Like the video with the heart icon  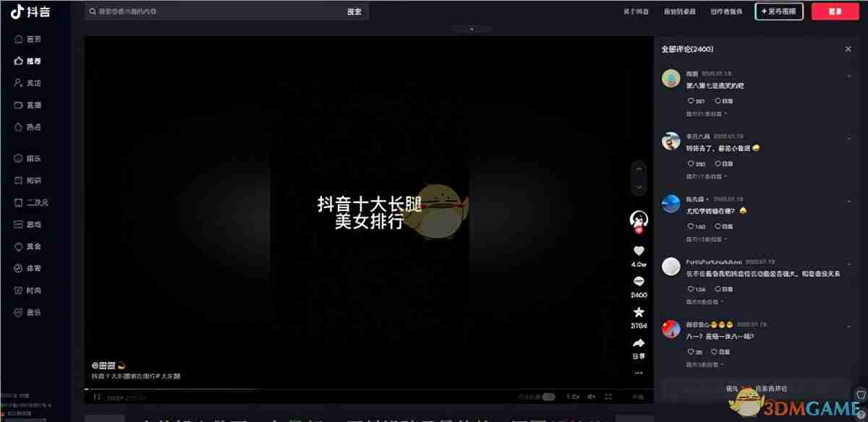pos(638,250)
